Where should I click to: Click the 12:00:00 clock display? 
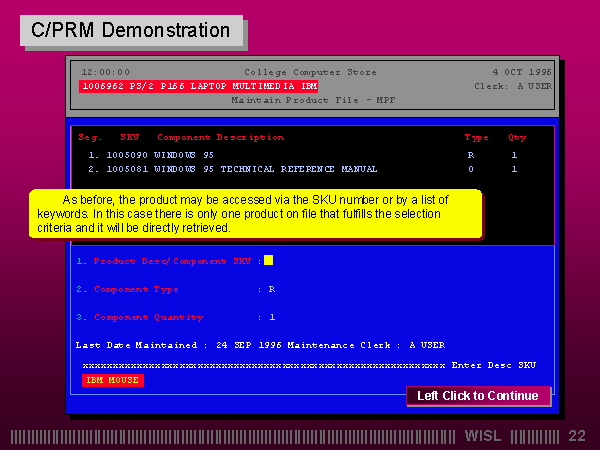[105, 72]
